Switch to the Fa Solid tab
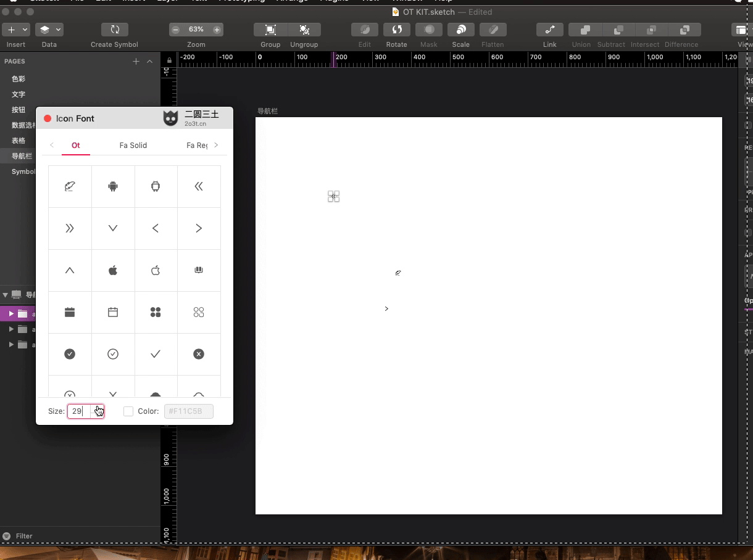 tap(133, 146)
